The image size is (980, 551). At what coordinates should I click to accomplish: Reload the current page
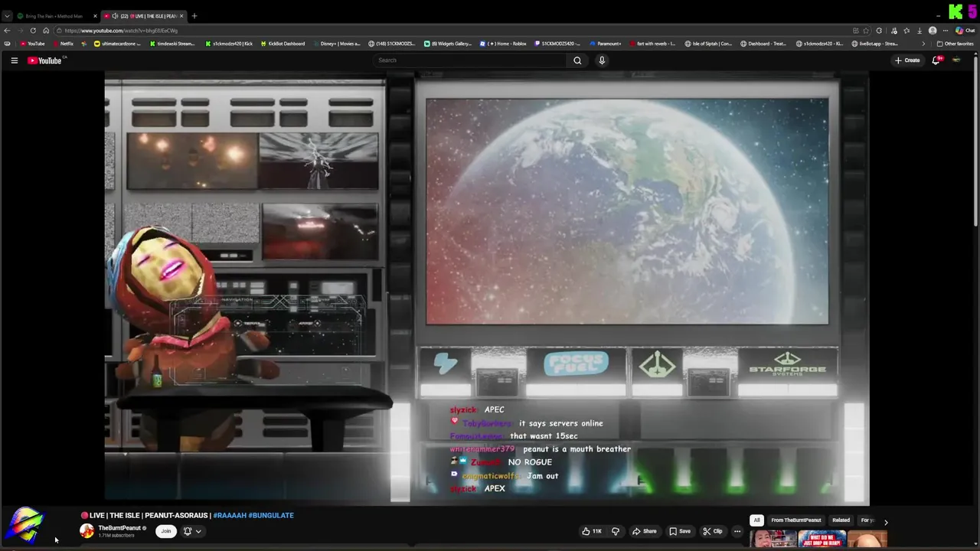(33, 31)
